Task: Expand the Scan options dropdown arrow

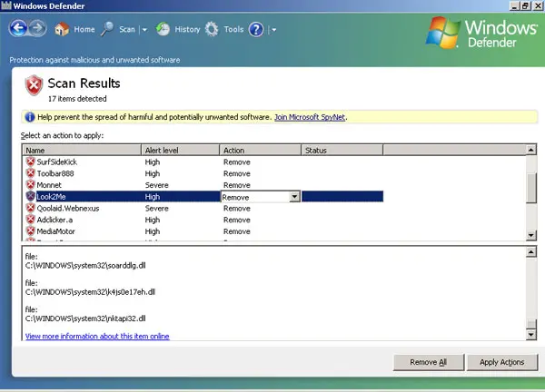Action: coord(144,30)
